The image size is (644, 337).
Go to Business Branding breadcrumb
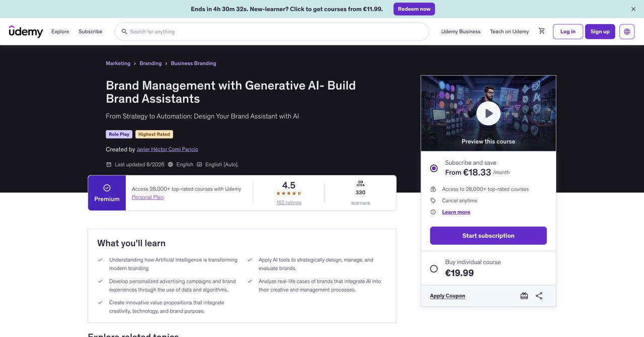194,63
